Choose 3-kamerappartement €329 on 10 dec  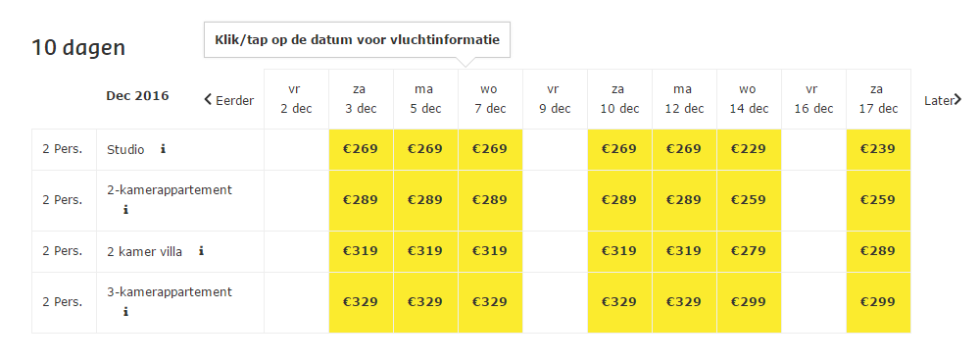tap(619, 302)
